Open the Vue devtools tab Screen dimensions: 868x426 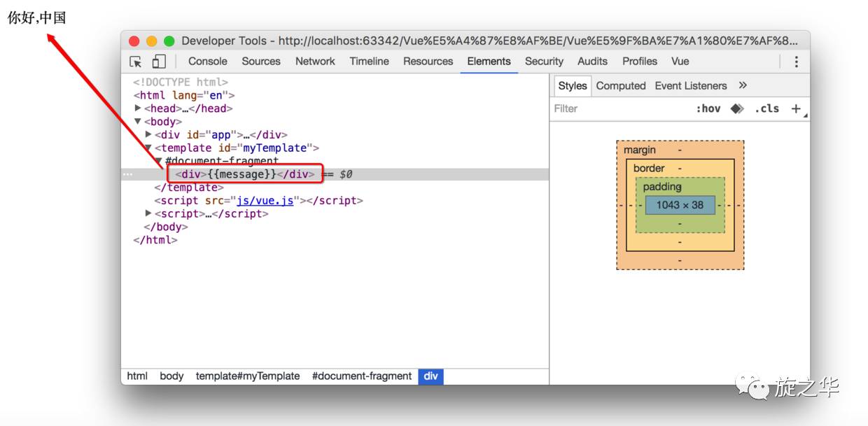point(680,62)
